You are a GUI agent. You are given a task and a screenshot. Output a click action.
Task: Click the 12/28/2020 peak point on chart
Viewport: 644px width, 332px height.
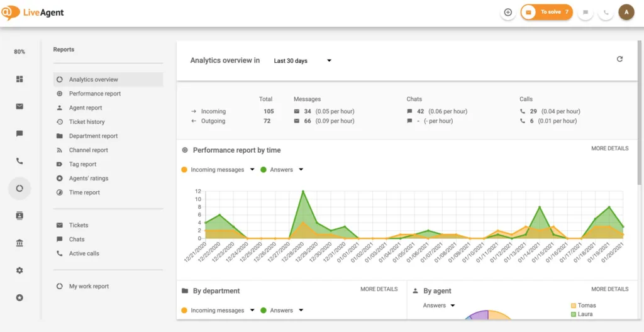303,192
